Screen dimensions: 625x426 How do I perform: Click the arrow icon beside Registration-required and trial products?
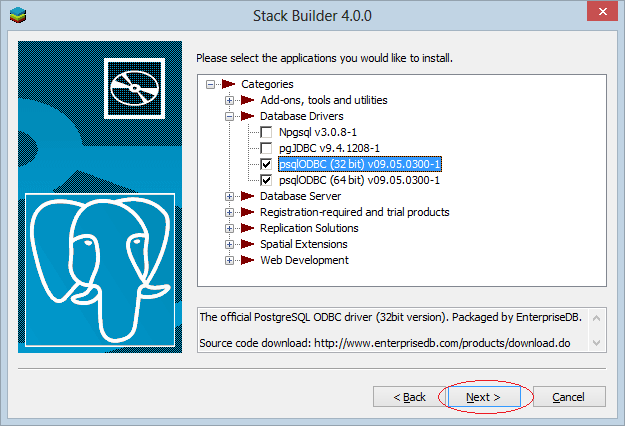(248, 212)
